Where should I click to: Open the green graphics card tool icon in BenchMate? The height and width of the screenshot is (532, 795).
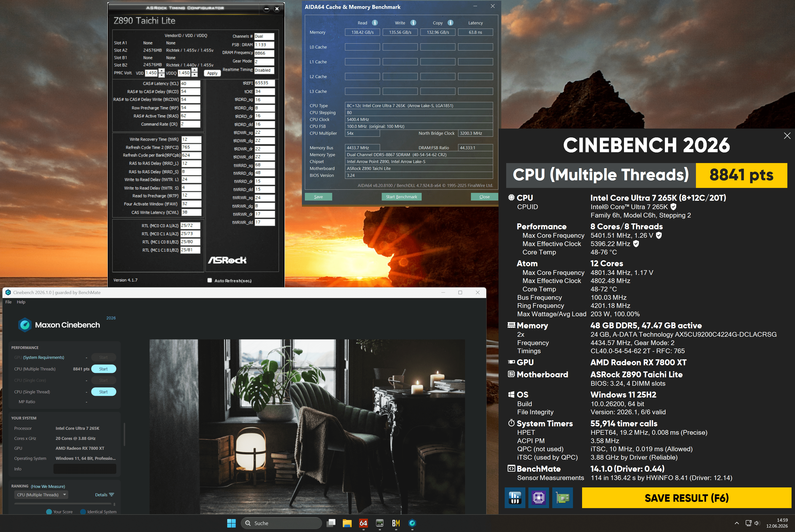(x=562, y=498)
